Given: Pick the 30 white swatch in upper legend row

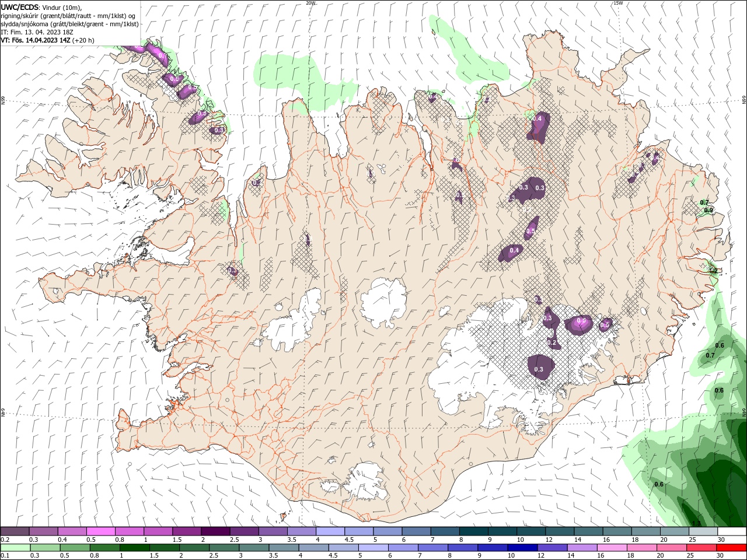Looking at the screenshot, I should tap(732, 531).
